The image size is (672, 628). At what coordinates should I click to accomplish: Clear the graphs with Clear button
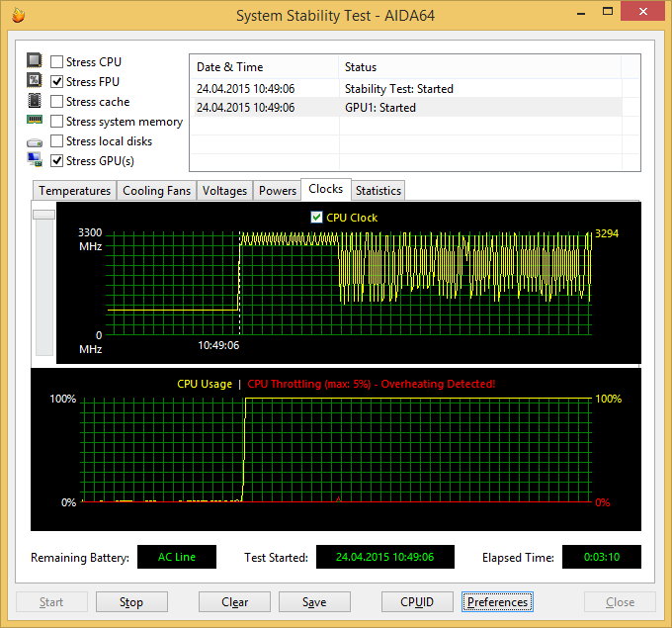click(x=234, y=602)
